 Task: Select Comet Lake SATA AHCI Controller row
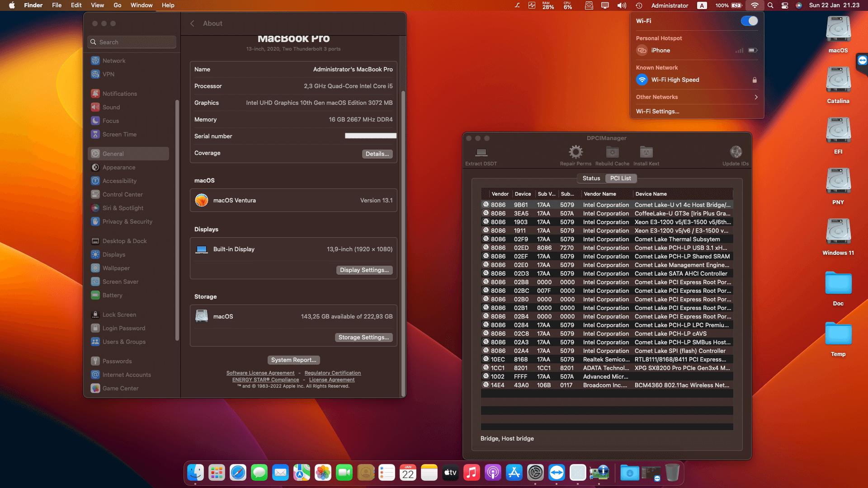tap(607, 274)
